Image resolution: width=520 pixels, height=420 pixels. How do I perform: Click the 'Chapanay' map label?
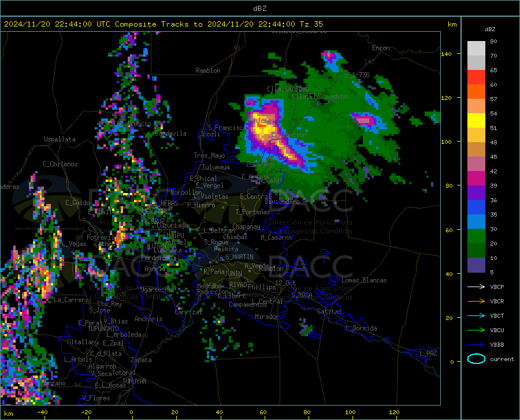(x=246, y=226)
